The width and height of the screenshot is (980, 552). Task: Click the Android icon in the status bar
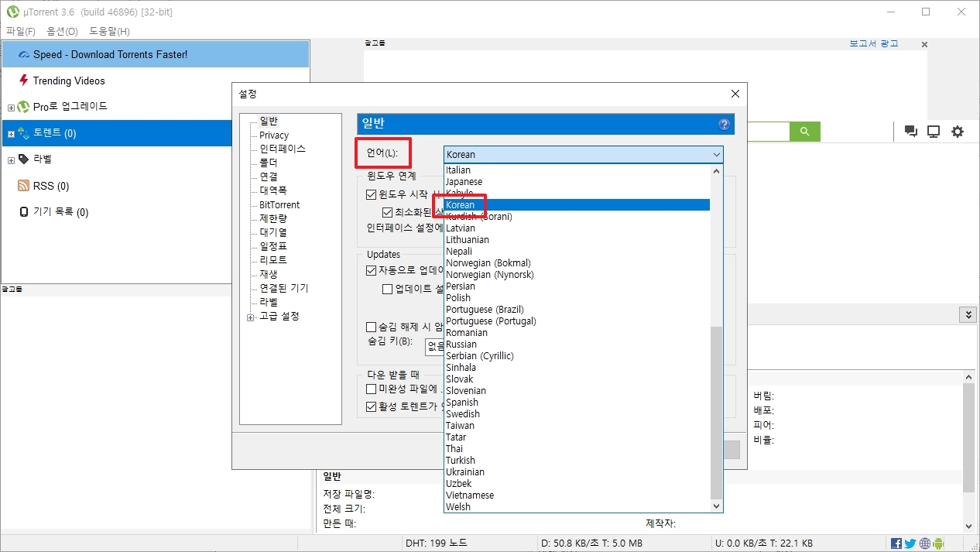(937, 543)
